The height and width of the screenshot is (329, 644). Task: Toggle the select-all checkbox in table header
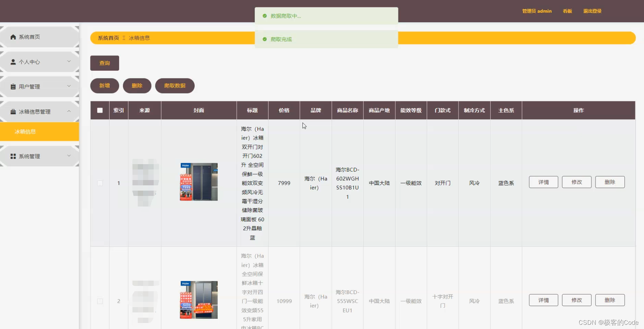coord(100,110)
